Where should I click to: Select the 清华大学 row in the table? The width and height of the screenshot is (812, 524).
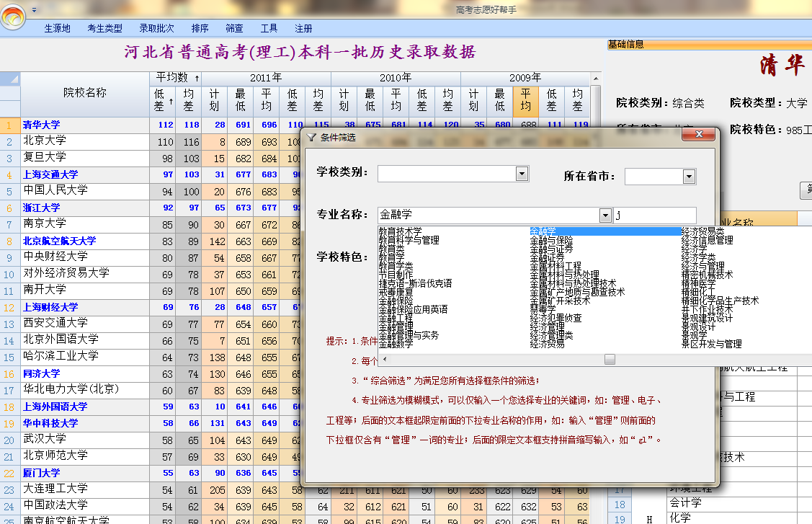(x=84, y=125)
